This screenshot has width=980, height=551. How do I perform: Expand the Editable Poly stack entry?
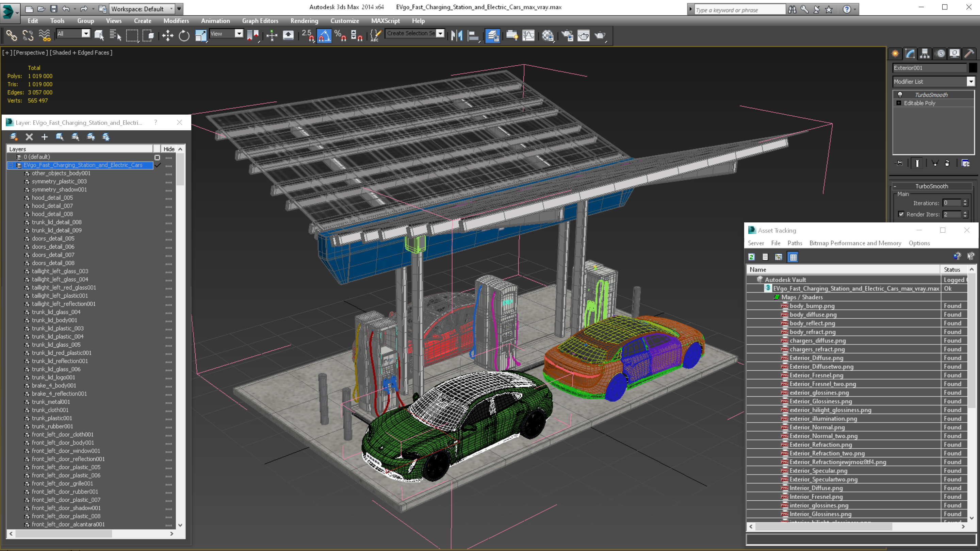(x=899, y=103)
